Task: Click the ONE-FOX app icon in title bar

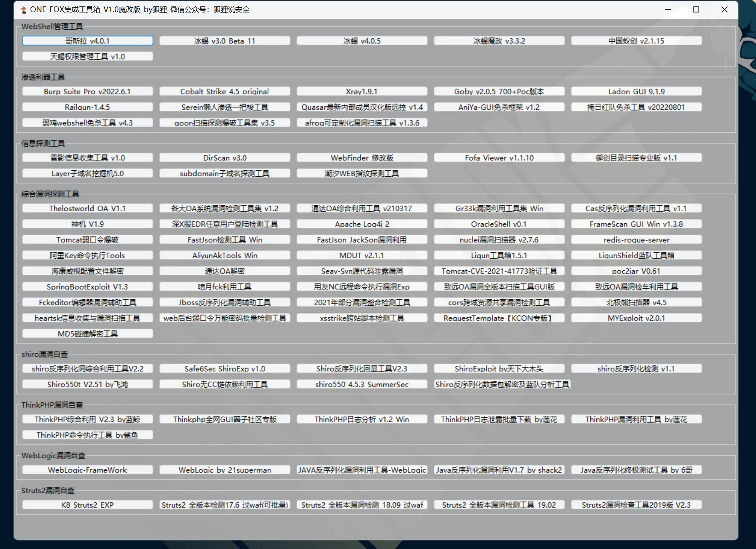Action: pyautogui.click(x=23, y=10)
